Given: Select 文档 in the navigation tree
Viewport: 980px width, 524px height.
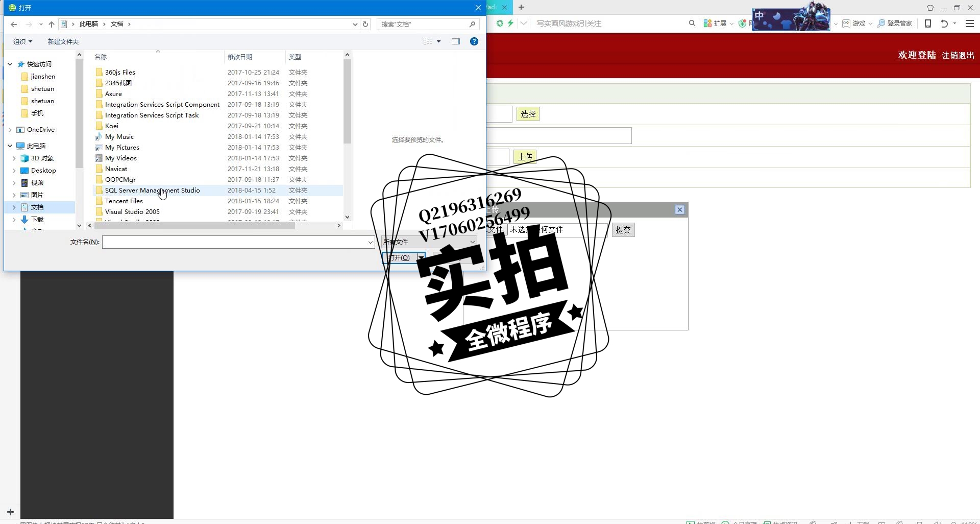Looking at the screenshot, I should point(37,207).
